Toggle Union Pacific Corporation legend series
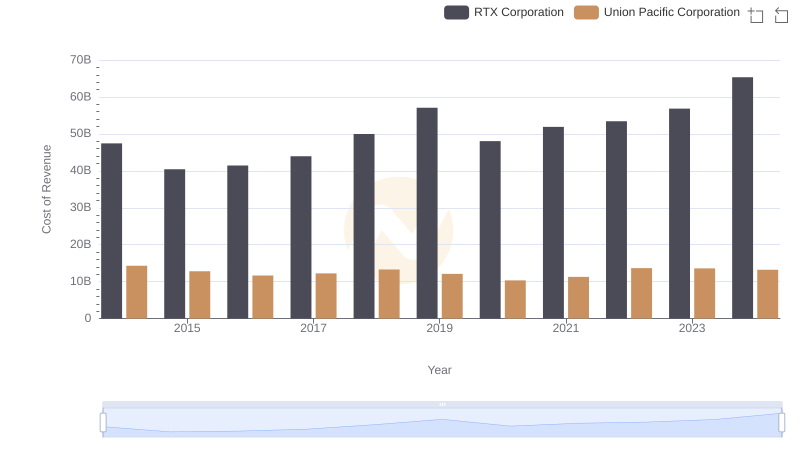The image size is (800, 461). pyautogui.click(x=657, y=12)
